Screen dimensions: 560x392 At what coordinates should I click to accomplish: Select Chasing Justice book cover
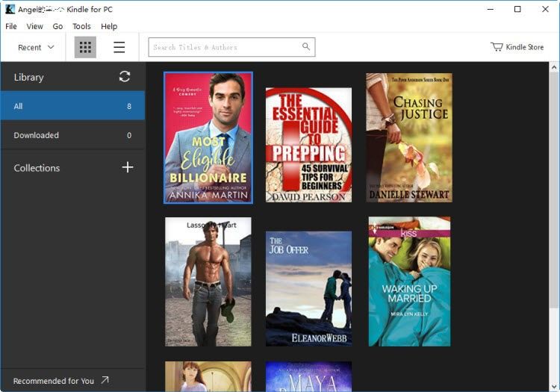click(409, 138)
